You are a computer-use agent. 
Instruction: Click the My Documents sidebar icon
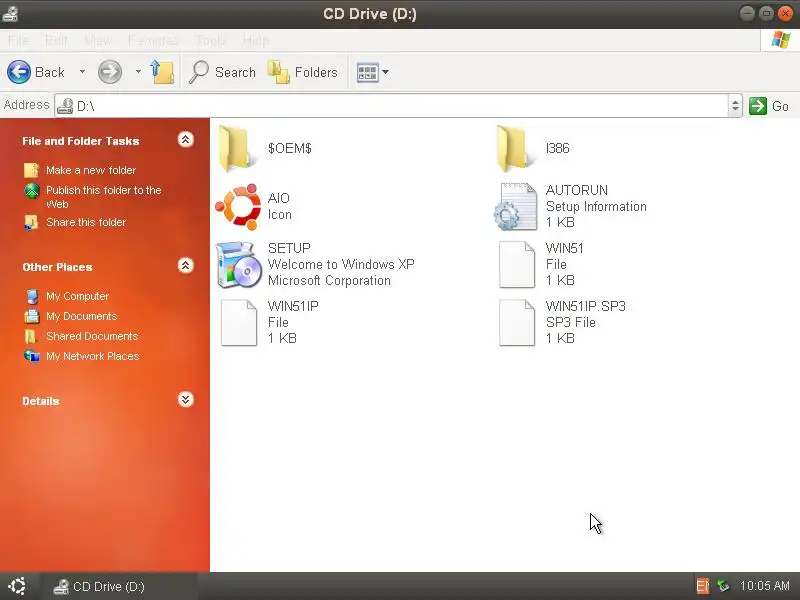click(32, 316)
